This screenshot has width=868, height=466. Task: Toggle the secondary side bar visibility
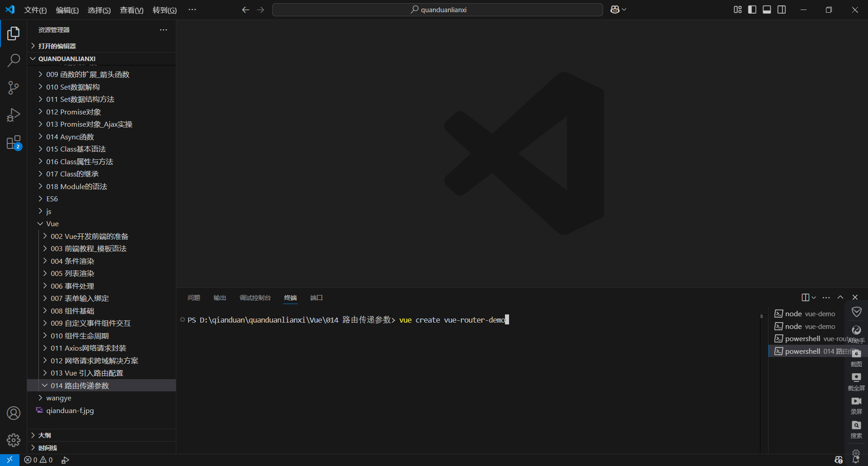point(782,10)
